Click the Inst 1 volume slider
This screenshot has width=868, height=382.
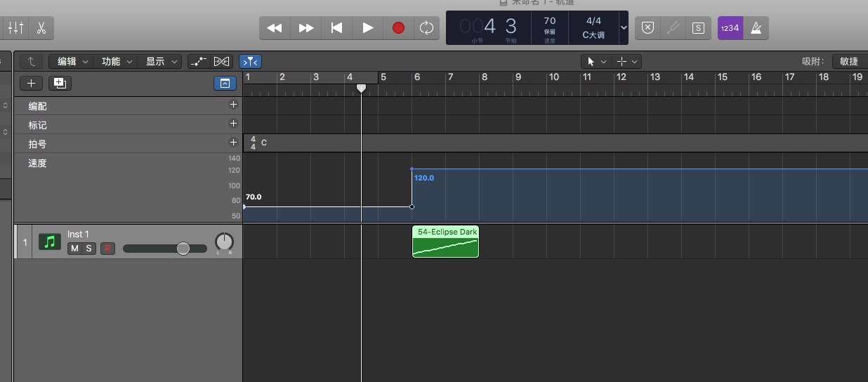(x=165, y=249)
